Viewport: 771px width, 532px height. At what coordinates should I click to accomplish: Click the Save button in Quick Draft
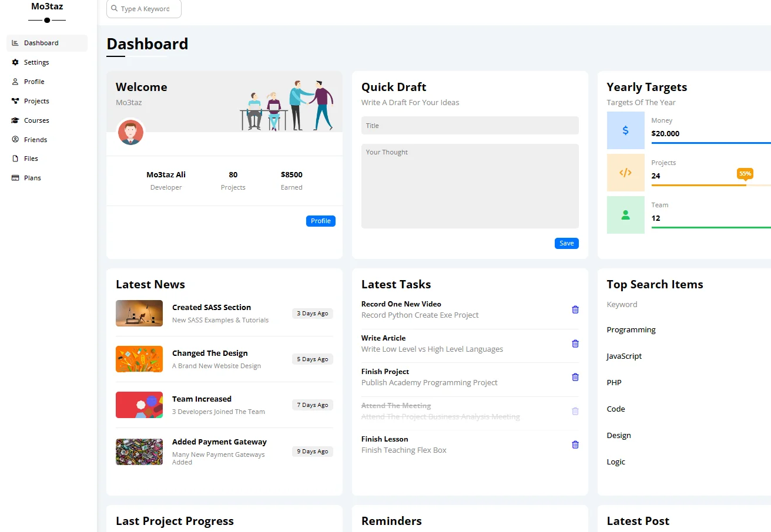(566, 243)
